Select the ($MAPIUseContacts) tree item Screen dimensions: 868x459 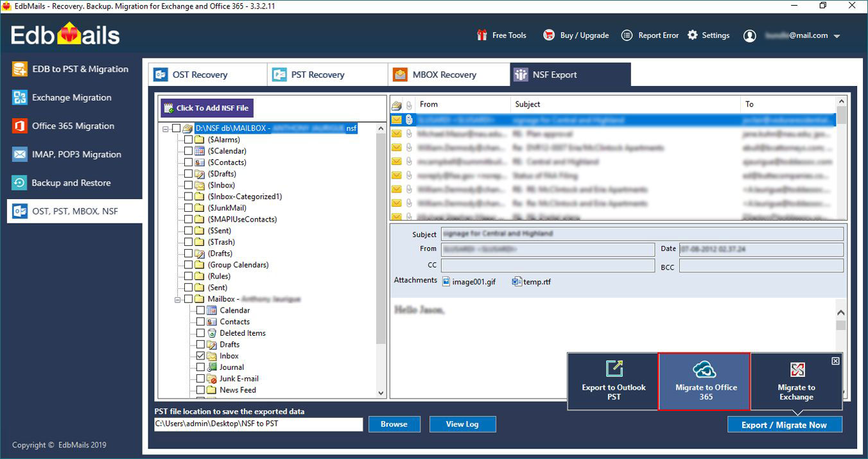[x=242, y=219]
